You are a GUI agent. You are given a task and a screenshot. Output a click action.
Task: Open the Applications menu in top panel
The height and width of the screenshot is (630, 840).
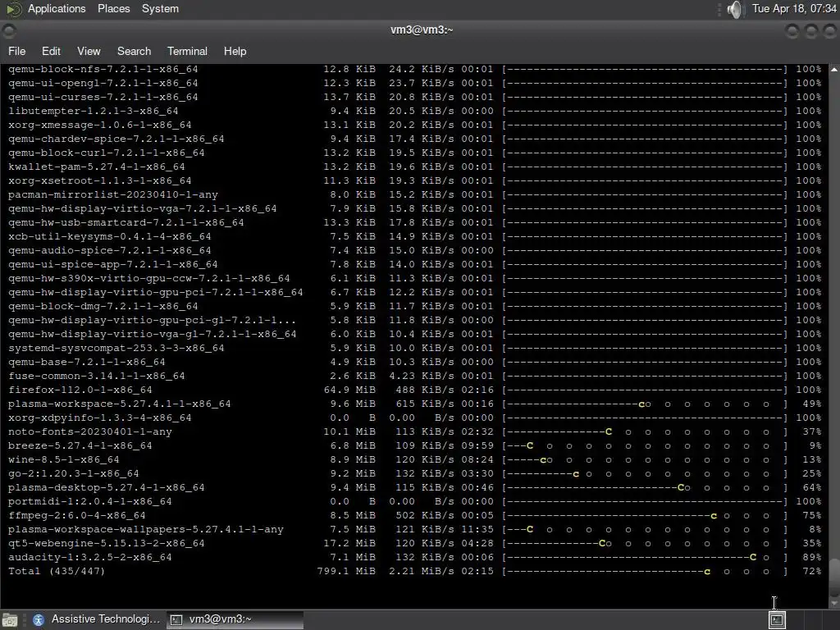coord(57,8)
